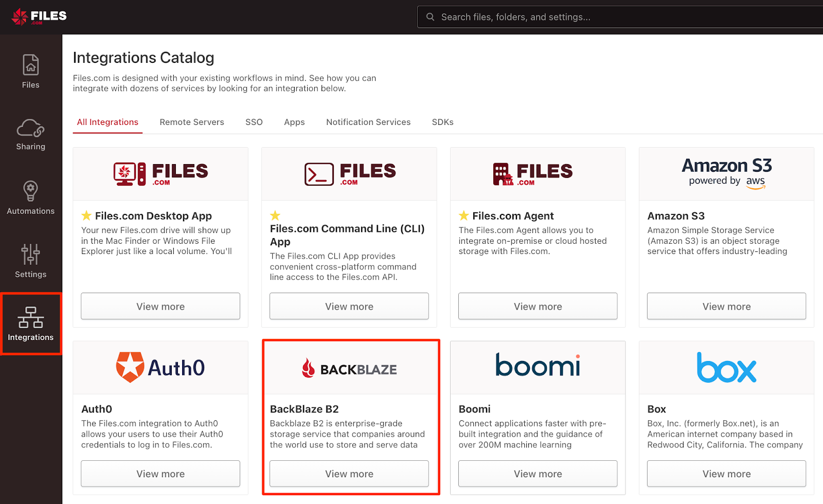Switch to the SSO tab
Screen dimensions: 823x504
tap(254, 122)
